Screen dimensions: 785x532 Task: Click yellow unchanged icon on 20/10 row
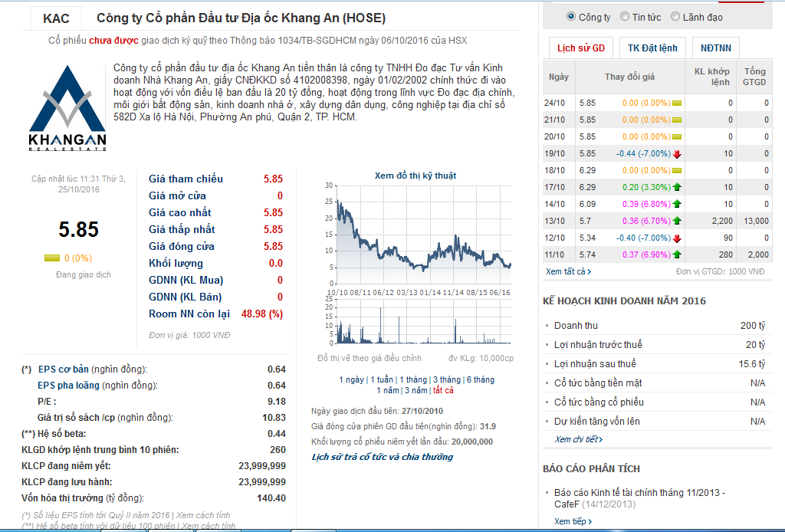[677, 136]
